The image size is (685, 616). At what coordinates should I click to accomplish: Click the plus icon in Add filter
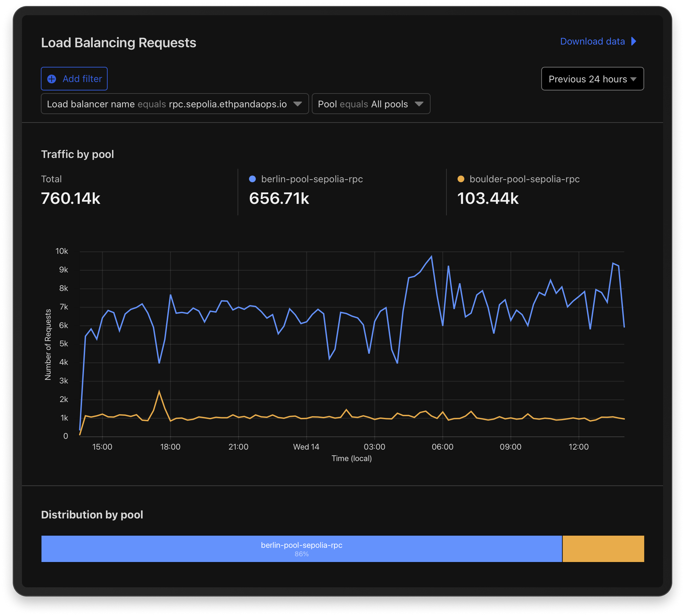point(51,79)
